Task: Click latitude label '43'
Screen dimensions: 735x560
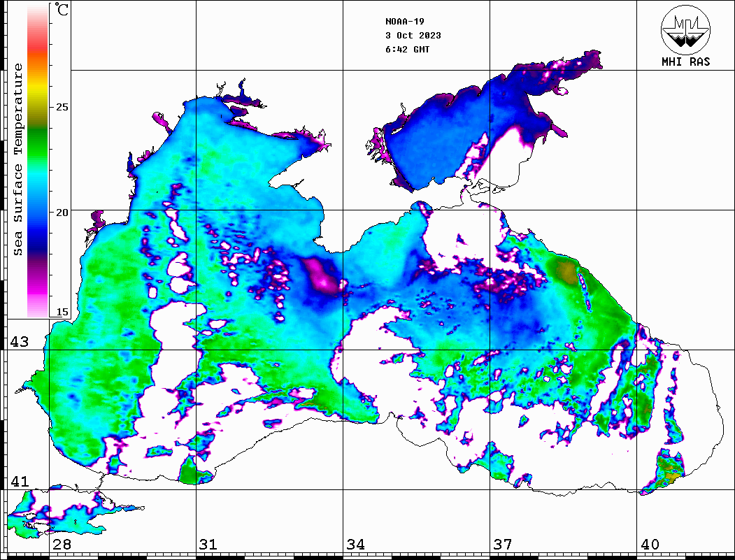Action: click(x=20, y=342)
